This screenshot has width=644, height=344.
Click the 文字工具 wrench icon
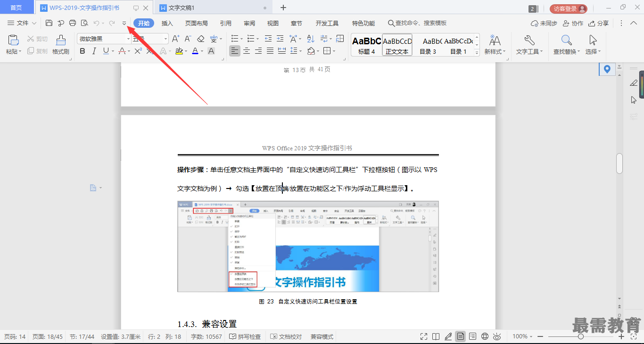[x=529, y=41]
